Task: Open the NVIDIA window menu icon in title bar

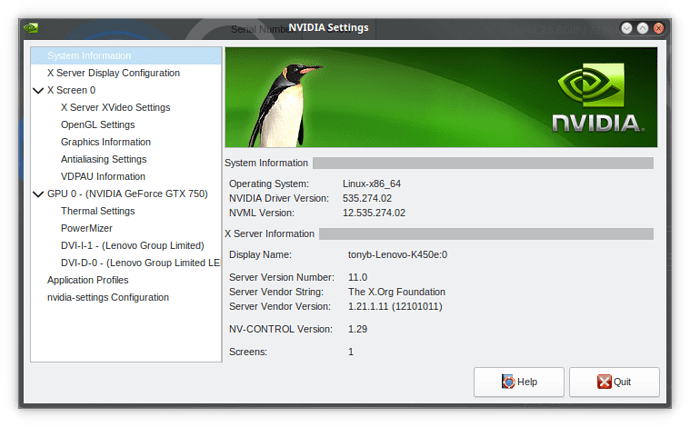Action: tap(32, 27)
